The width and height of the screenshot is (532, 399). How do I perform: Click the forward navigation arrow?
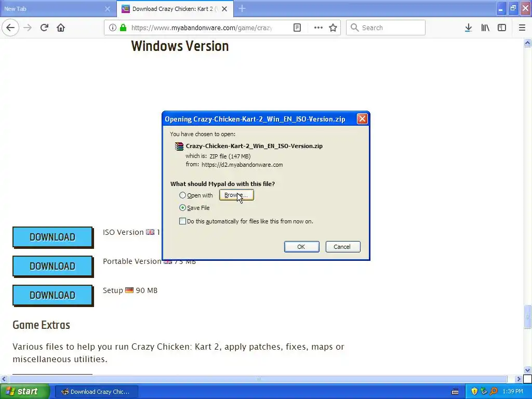click(x=28, y=28)
